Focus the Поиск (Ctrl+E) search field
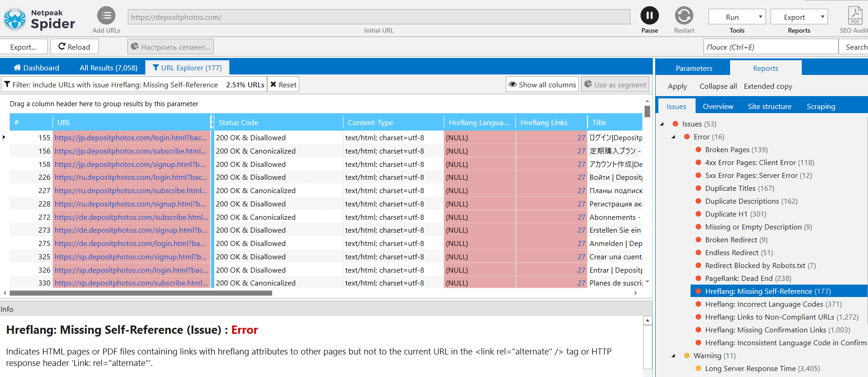The height and width of the screenshot is (377, 868). pos(771,47)
